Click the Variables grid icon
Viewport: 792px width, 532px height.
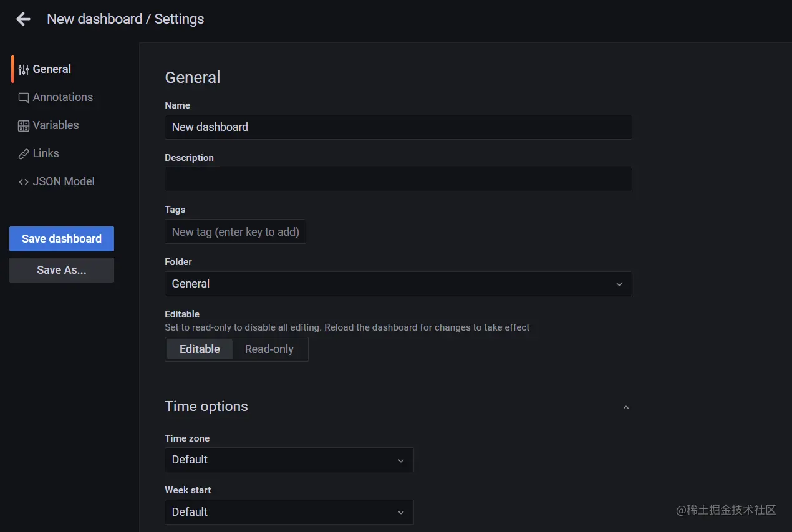pyautogui.click(x=24, y=126)
